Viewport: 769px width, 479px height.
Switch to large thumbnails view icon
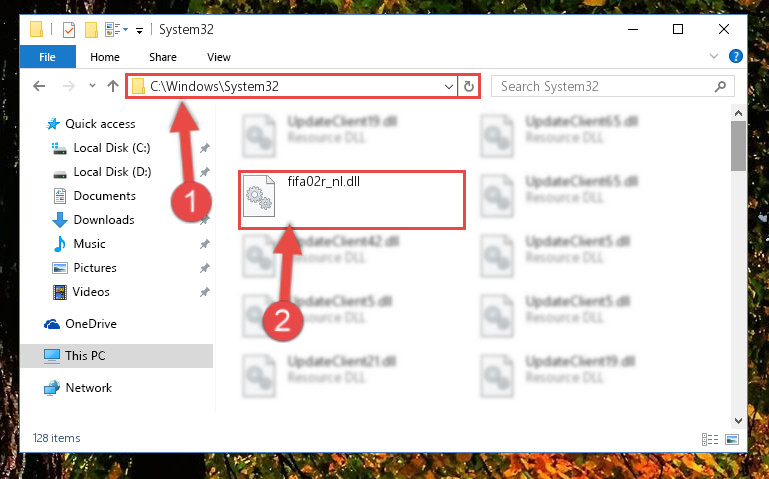point(732,439)
